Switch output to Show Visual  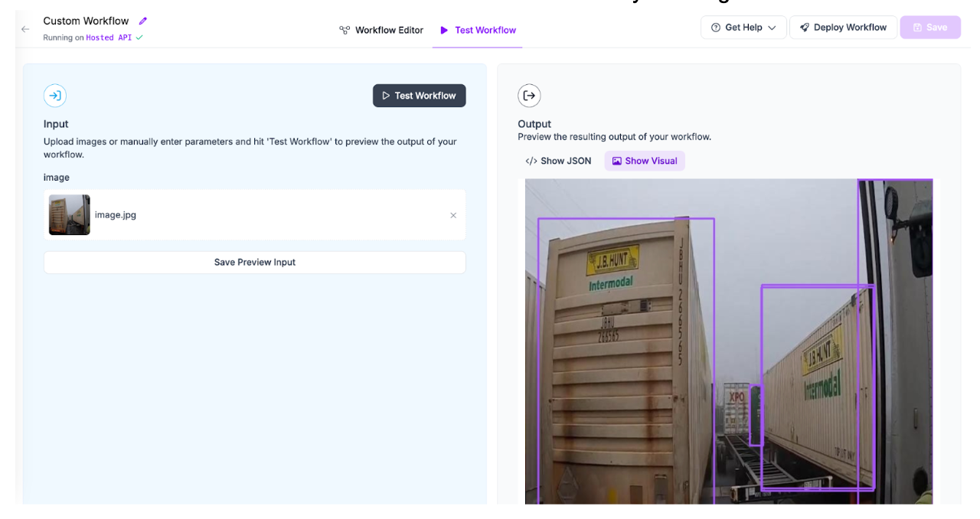click(645, 161)
